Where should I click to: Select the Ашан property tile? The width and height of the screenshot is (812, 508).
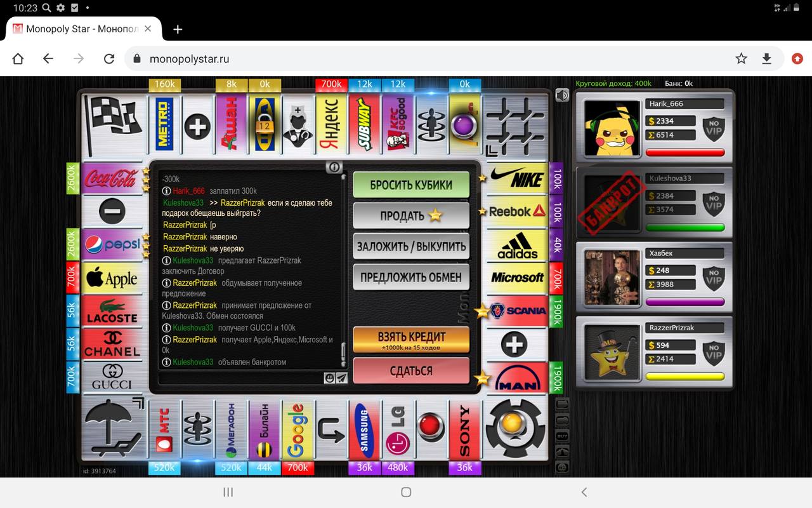(x=231, y=124)
